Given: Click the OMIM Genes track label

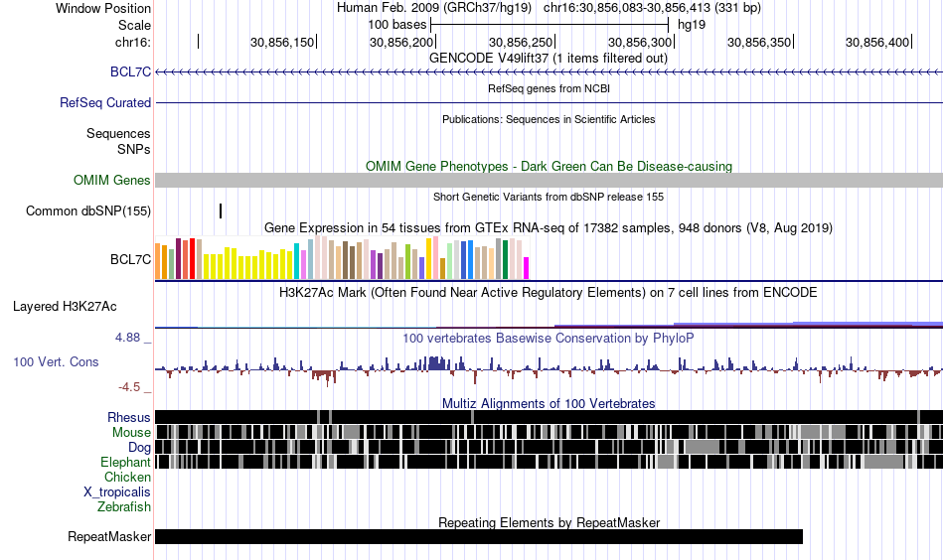Looking at the screenshot, I should (112, 181).
